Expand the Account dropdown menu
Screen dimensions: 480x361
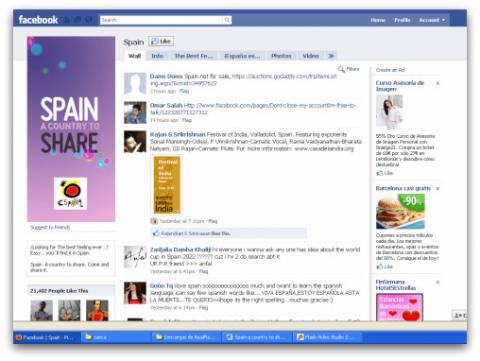point(432,20)
